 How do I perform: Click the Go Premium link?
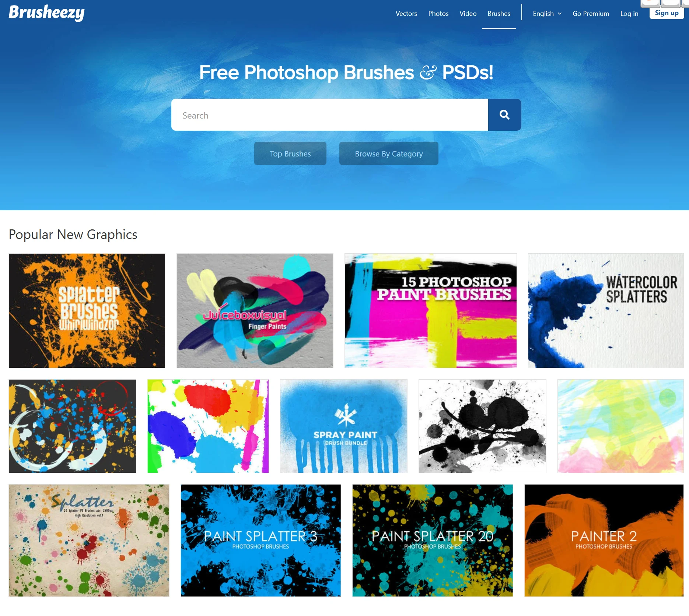(x=591, y=14)
